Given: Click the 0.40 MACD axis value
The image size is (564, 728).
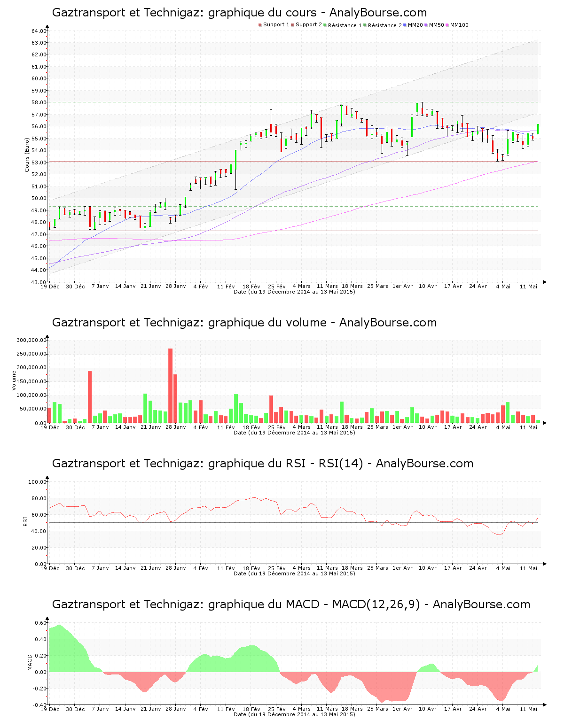Looking at the screenshot, I should (41, 639).
